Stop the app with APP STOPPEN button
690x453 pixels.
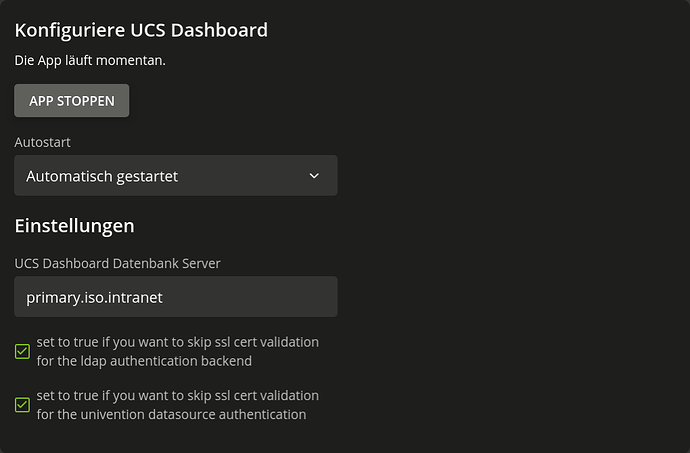click(x=72, y=101)
